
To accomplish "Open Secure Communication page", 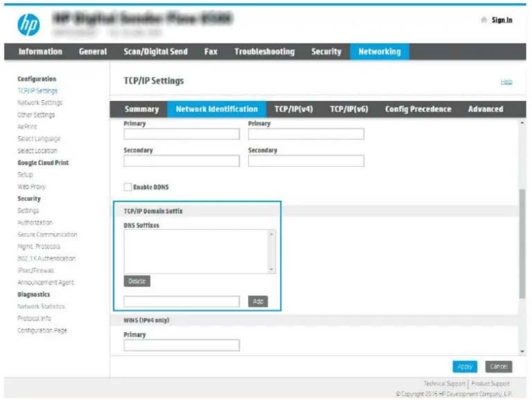I will click(x=47, y=234).
